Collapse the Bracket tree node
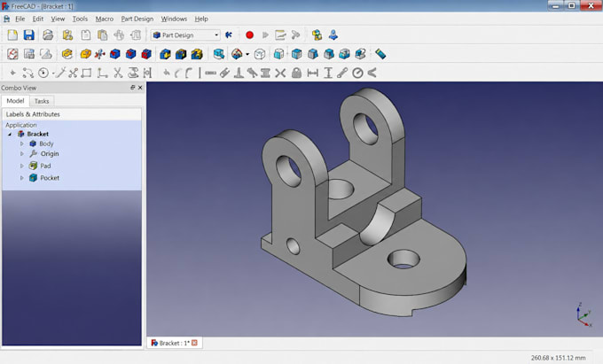603x364 pixels. [x=10, y=134]
